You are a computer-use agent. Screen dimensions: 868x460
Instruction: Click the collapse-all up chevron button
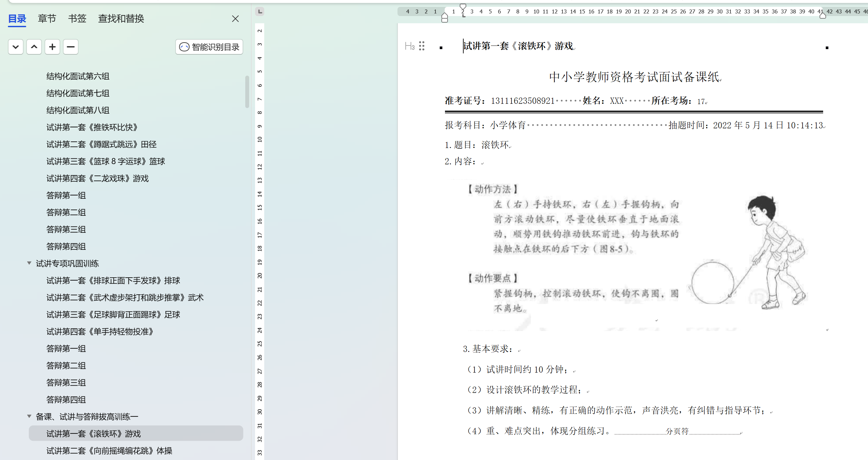click(x=34, y=47)
